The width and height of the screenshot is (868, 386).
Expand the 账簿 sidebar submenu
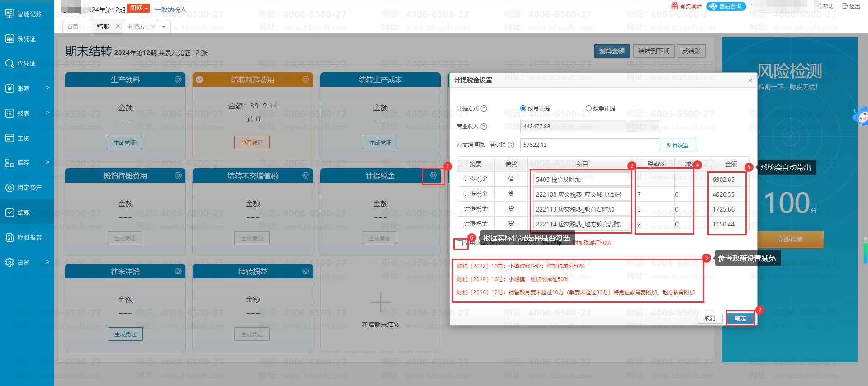[26, 88]
